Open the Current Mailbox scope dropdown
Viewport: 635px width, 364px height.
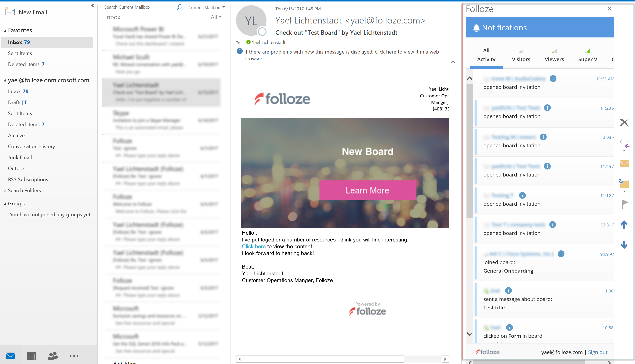click(x=207, y=7)
